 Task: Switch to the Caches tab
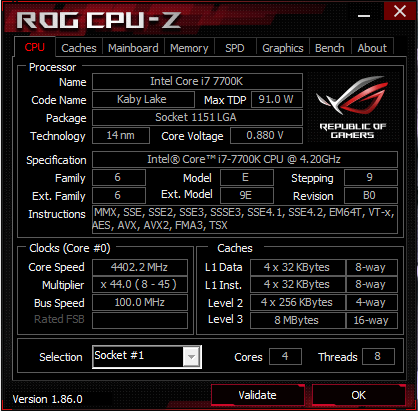coord(79,48)
